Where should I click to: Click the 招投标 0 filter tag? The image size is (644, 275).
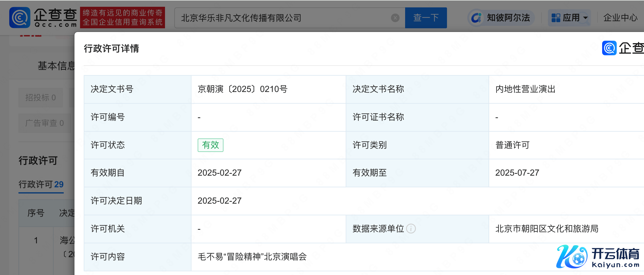coord(40,98)
